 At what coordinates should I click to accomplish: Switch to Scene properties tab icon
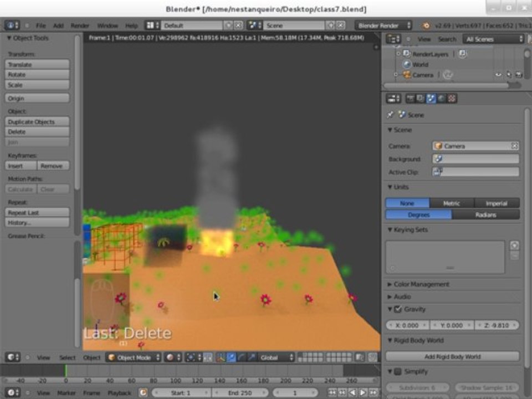pyautogui.click(x=431, y=99)
